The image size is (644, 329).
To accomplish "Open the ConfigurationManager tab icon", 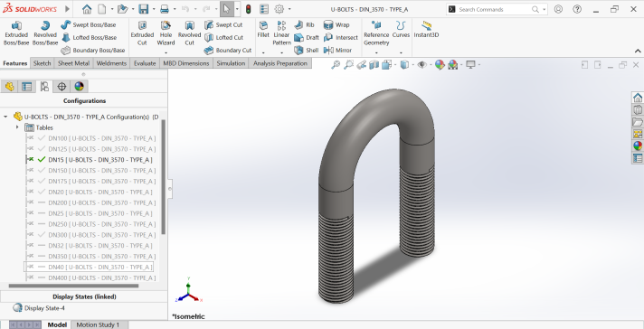I will point(44,87).
